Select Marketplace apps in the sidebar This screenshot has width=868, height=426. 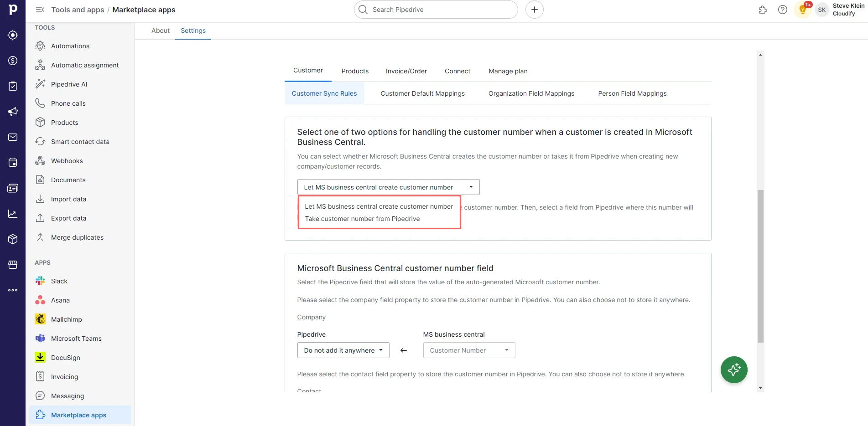(80, 415)
